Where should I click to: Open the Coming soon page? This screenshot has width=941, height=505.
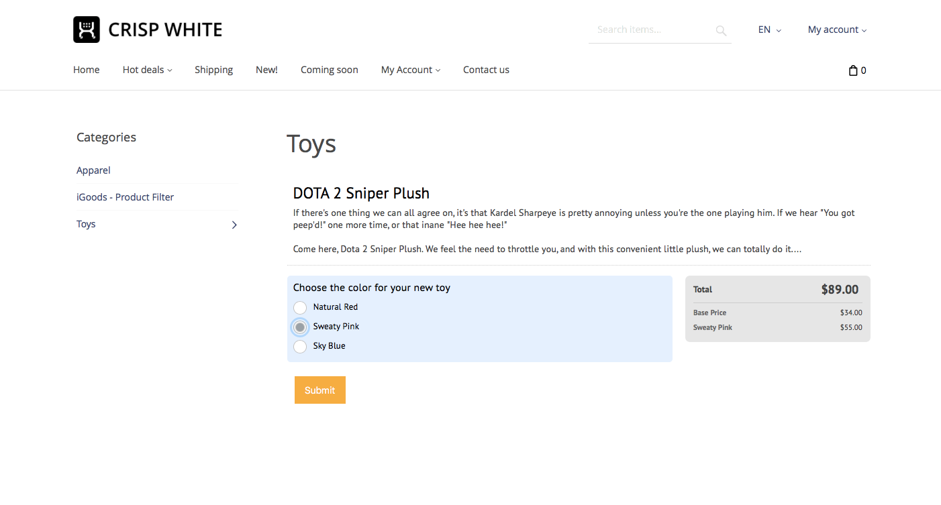(329, 70)
